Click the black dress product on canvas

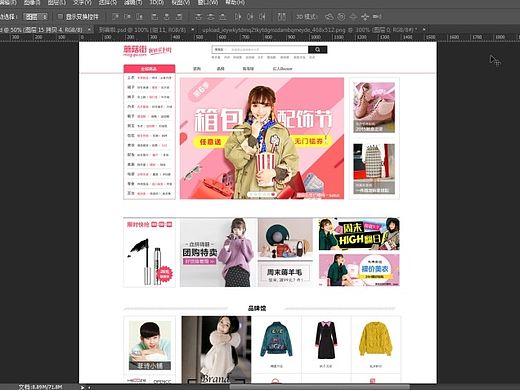click(x=326, y=339)
